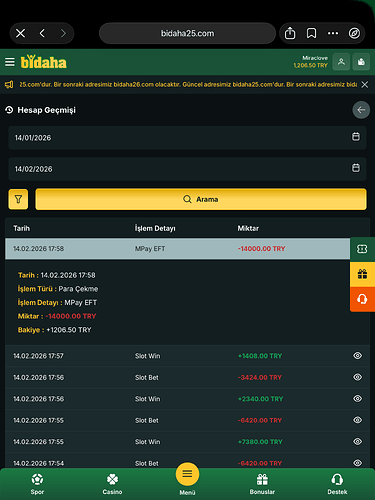Image resolution: width=375 pixels, height=500 pixels.
Task: Click the Tarih column header
Action: pos(21,228)
